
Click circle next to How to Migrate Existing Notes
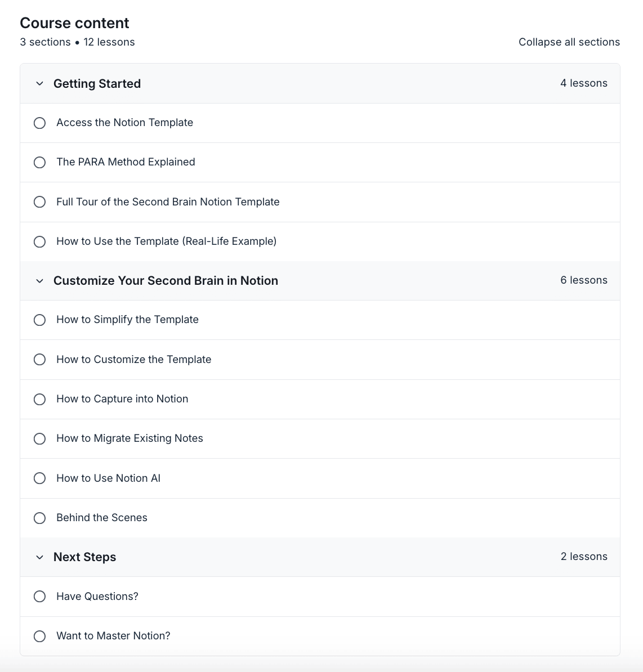[39, 439]
